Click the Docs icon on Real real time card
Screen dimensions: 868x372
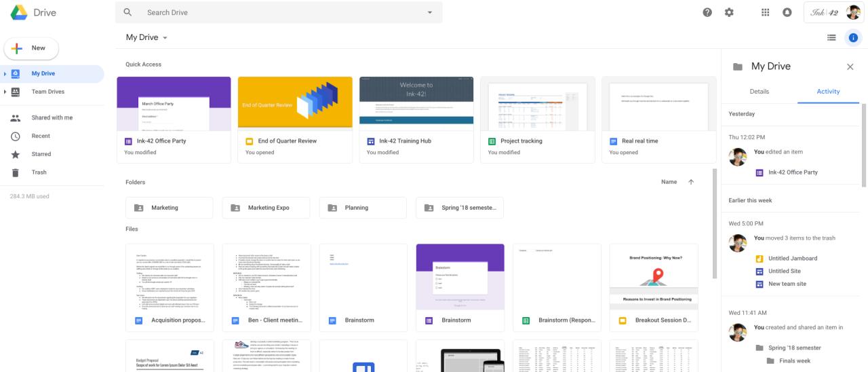613,141
